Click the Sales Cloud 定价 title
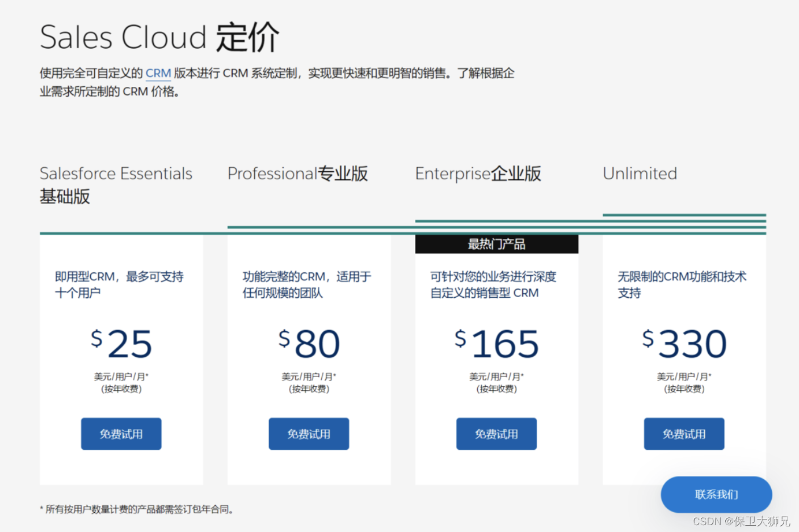This screenshot has height=532, width=799. point(159,37)
